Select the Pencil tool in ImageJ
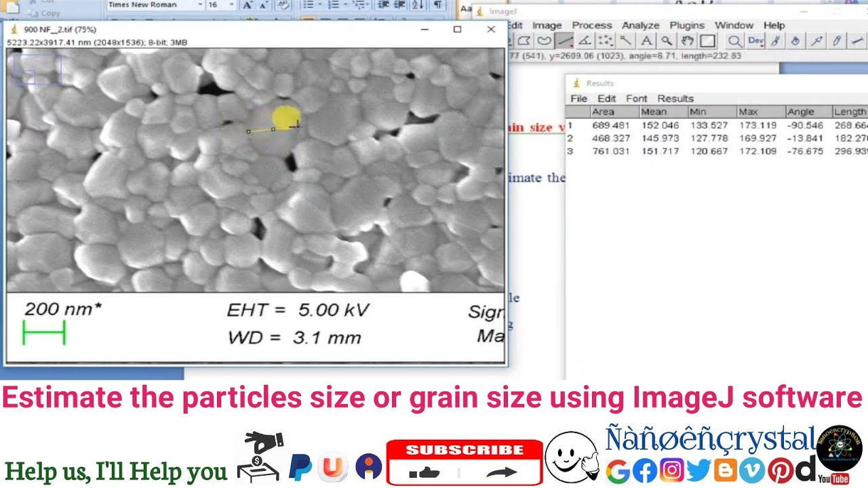 (835, 41)
